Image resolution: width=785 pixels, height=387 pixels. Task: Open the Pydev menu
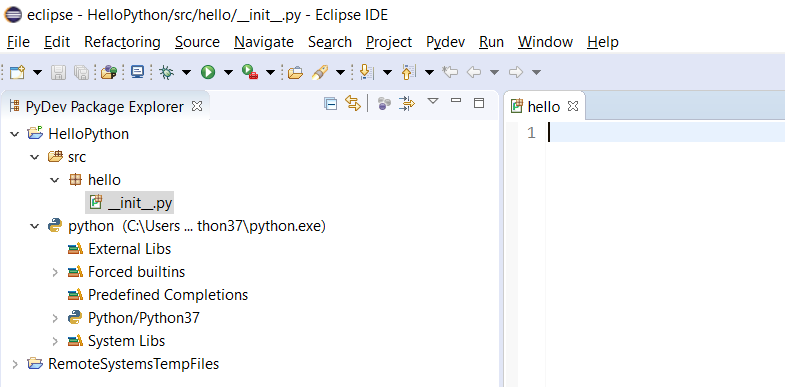tap(446, 42)
